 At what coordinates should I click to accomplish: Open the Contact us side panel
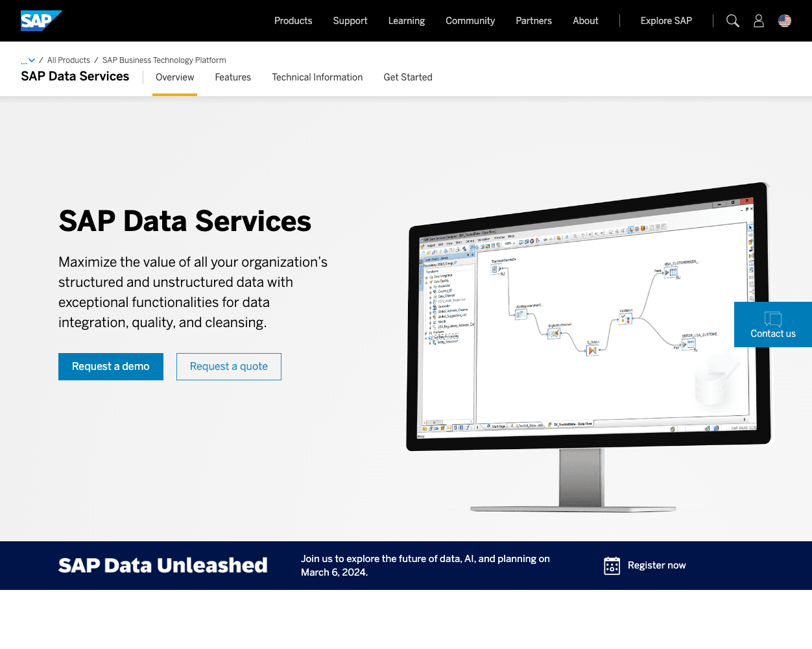[x=773, y=324]
